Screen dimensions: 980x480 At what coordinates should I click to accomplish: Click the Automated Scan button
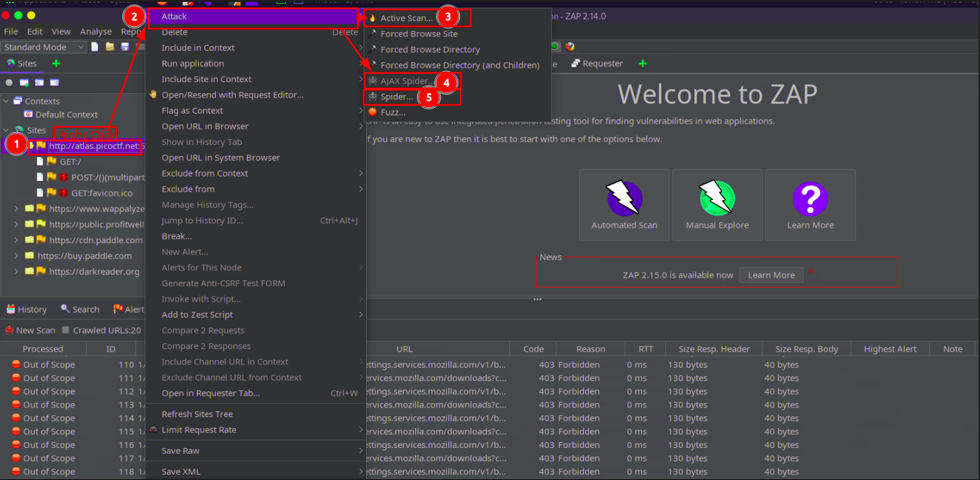(624, 205)
